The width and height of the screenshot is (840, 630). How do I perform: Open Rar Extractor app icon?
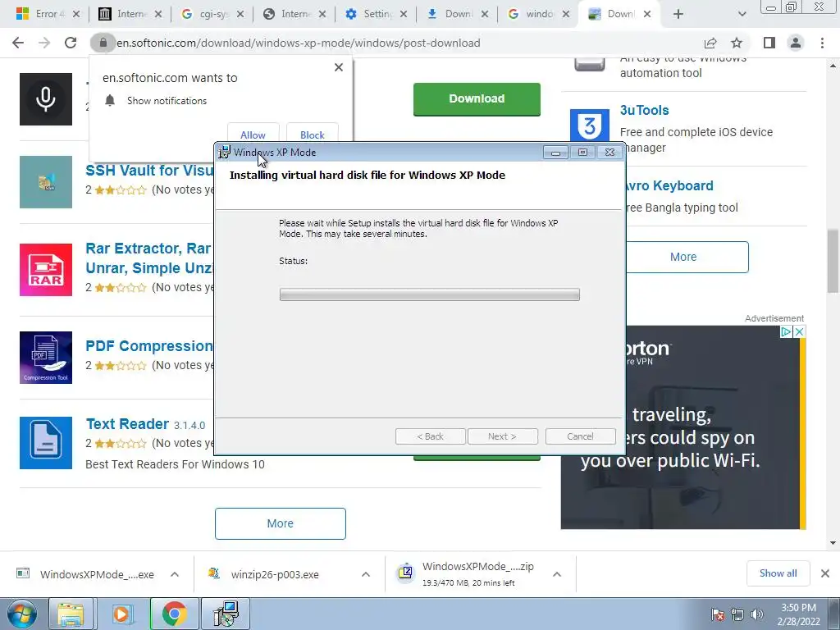pos(46,269)
